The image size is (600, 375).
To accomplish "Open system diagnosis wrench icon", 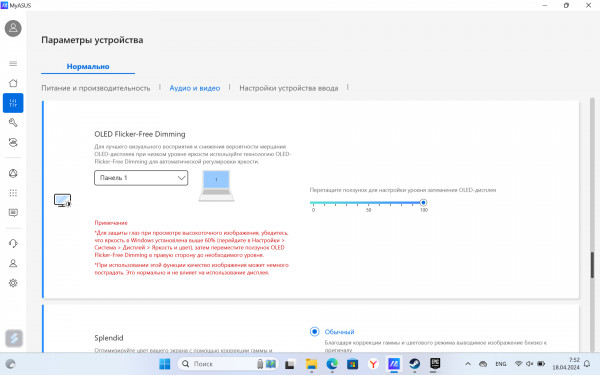I will [13, 122].
